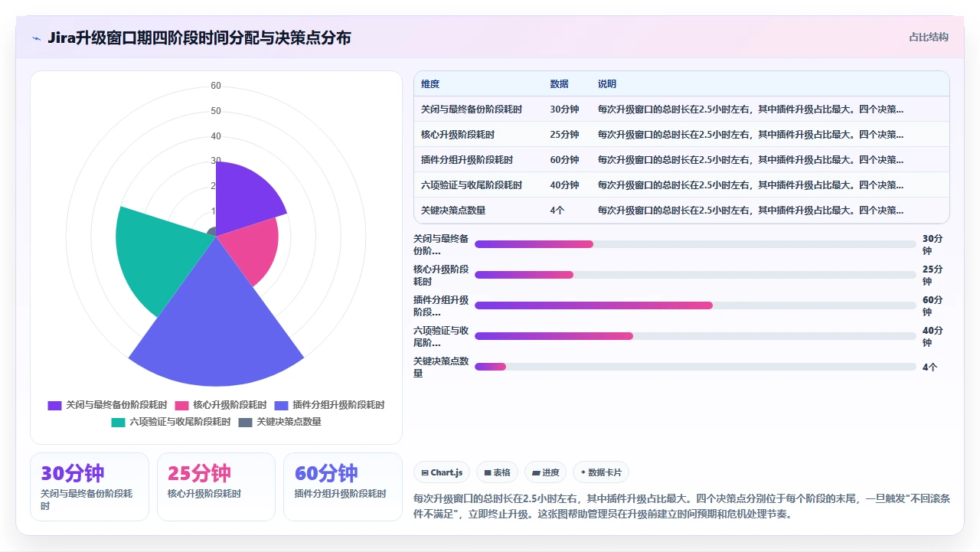This screenshot has height=552, width=980.
Task: Open the 60分钟 data card
Action: point(343,487)
